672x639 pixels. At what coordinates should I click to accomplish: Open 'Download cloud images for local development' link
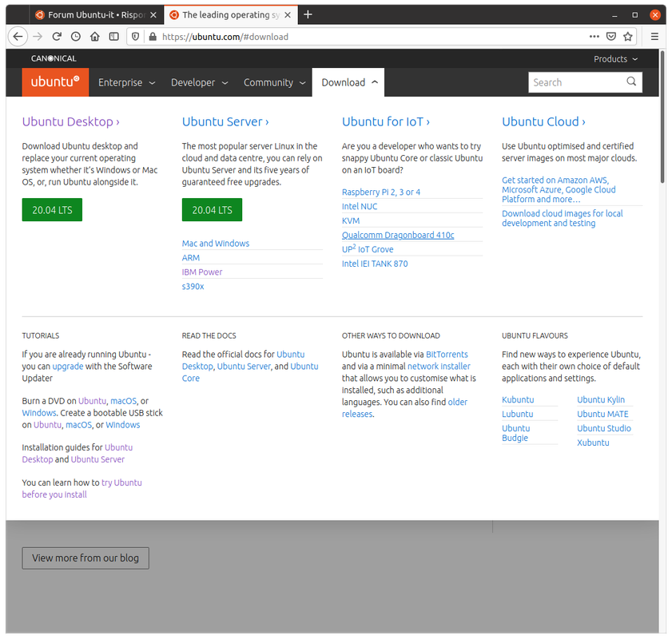tap(563, 218)
